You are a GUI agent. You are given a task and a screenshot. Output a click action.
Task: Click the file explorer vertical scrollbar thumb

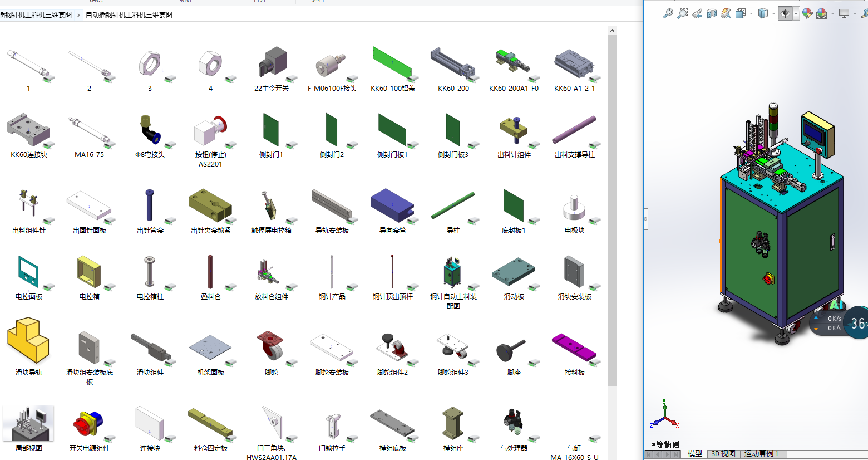tap(612, 211)
